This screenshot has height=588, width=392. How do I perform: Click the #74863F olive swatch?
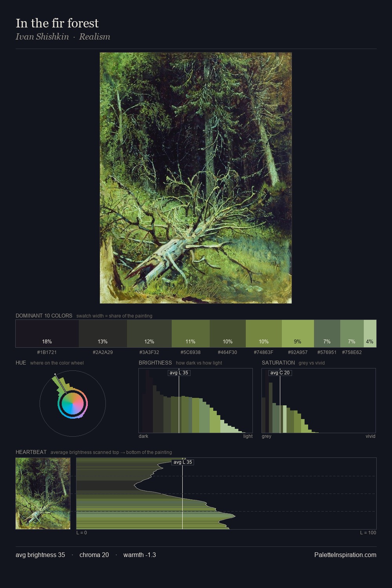[264, 334]
